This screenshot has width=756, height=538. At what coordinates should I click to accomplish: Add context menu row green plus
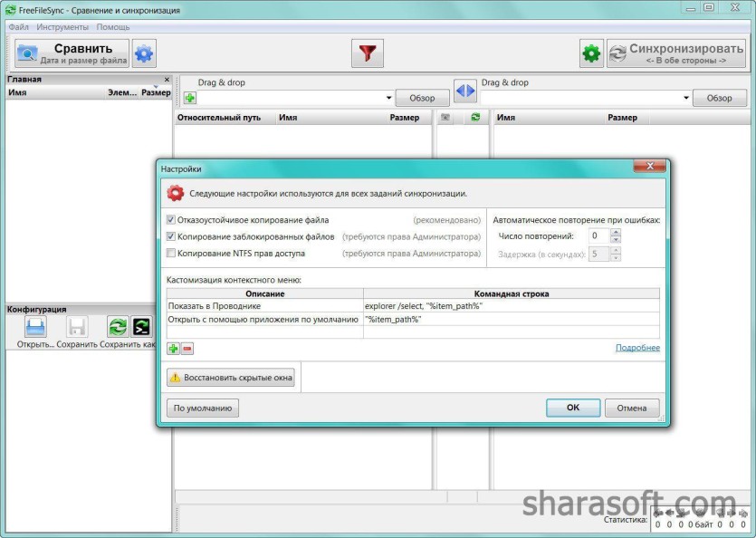pyautogui.click(x=173, y=349)
